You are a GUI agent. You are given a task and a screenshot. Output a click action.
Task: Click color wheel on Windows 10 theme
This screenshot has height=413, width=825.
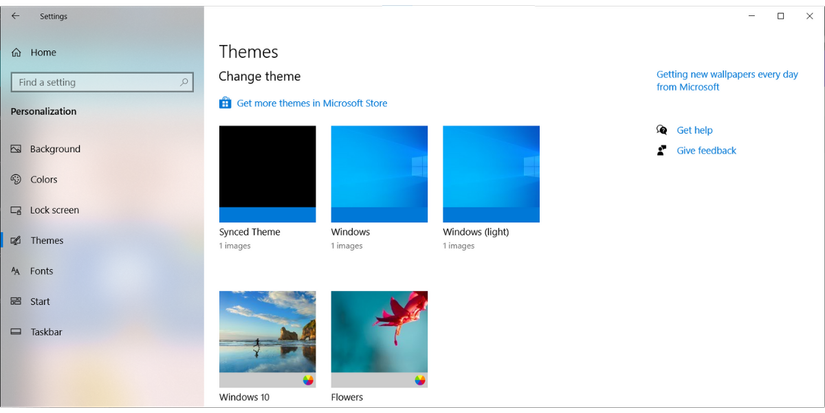coord(308,380)
